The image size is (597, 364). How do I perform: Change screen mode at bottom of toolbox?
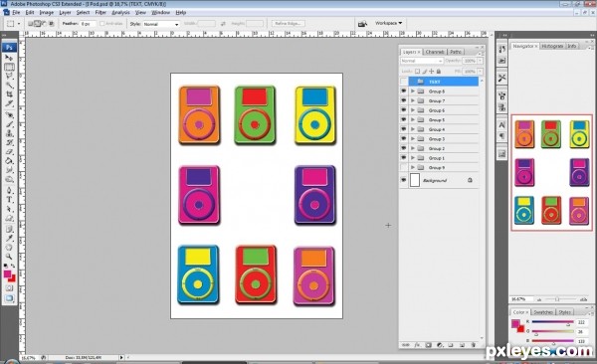9,298
